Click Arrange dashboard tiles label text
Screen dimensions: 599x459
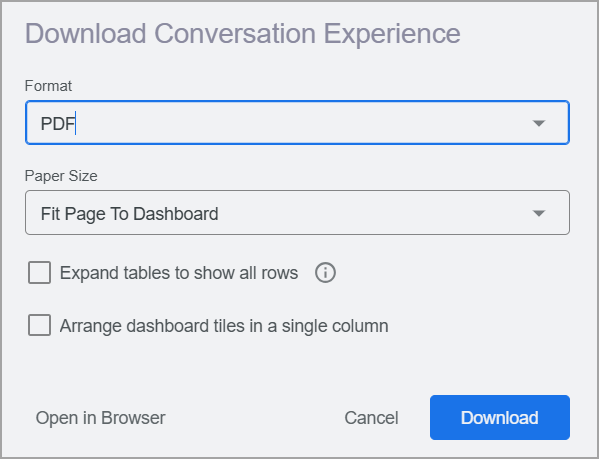point(224,326)
